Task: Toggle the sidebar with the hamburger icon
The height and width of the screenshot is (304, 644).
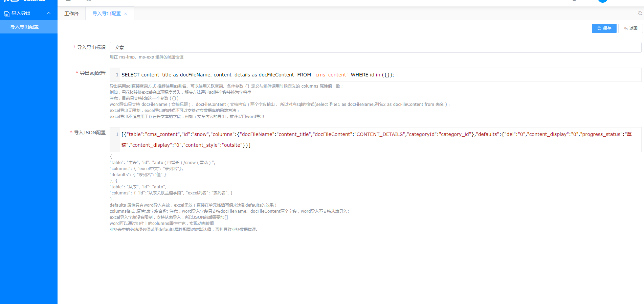Action: (x=68, y=1)
